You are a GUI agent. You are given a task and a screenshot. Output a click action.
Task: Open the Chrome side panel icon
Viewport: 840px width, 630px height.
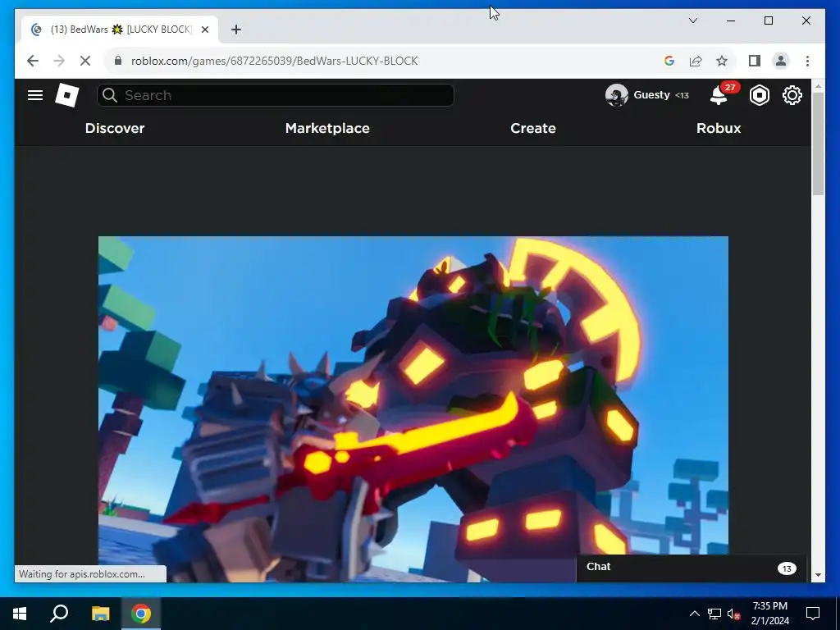pyautogui.click(x=755, y=61)
